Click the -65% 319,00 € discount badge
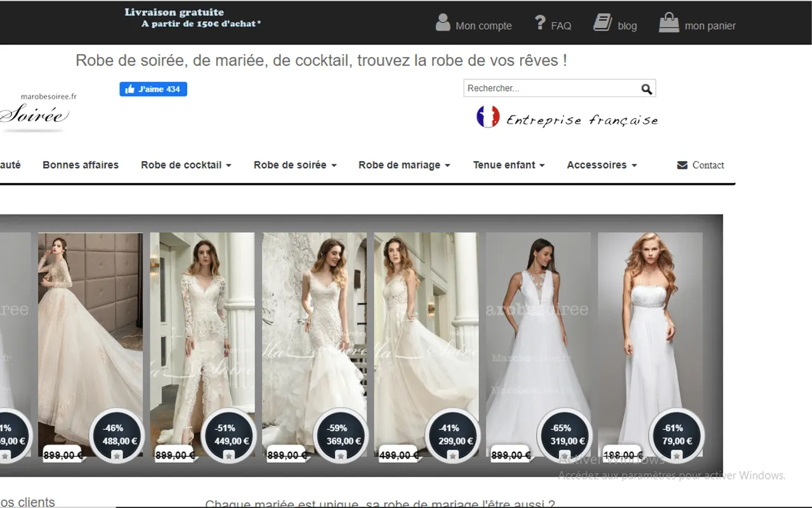The height and width of the screenshot is (508, 812). (565, 435)
